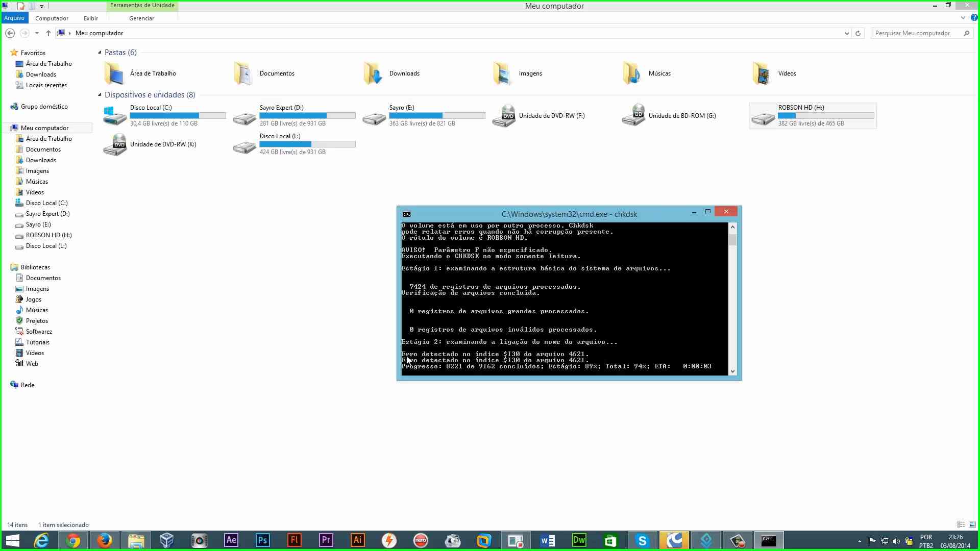
Task: Open the address bar history dropdown
Action: pyautogui.click(x=847, y=33)
